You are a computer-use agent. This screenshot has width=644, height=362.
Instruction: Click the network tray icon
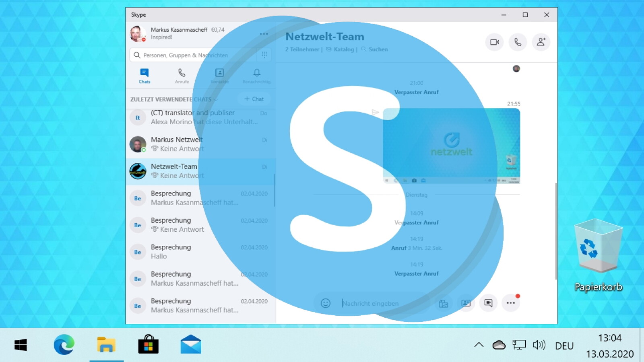[519, 345]
